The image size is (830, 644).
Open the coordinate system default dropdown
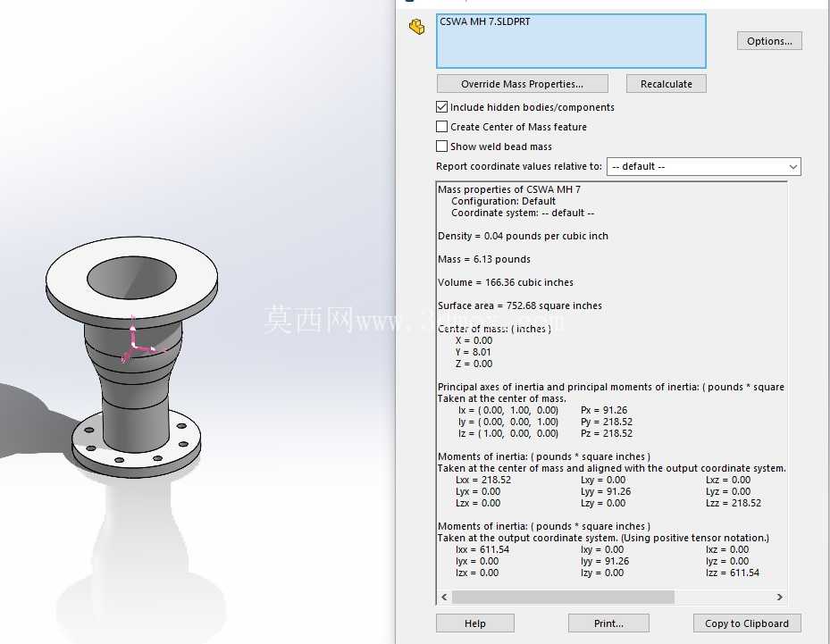click(x=703, y=167)
